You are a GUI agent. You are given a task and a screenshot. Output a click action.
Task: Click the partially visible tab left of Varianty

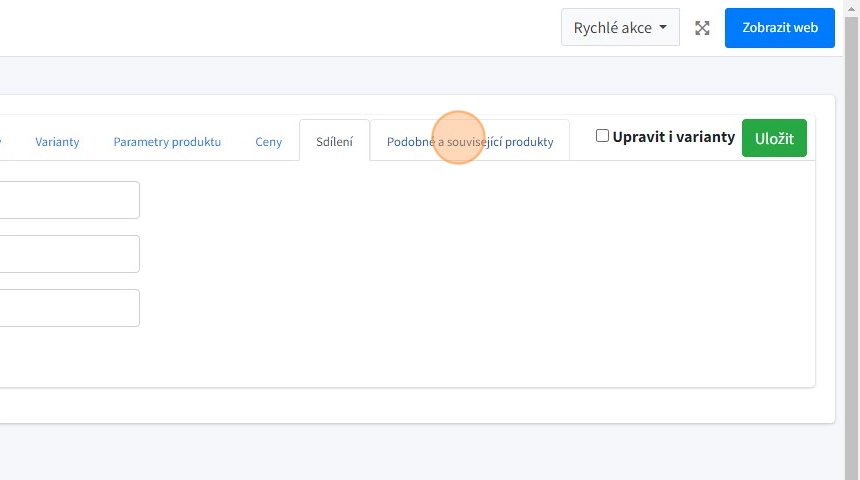point(4,142)
